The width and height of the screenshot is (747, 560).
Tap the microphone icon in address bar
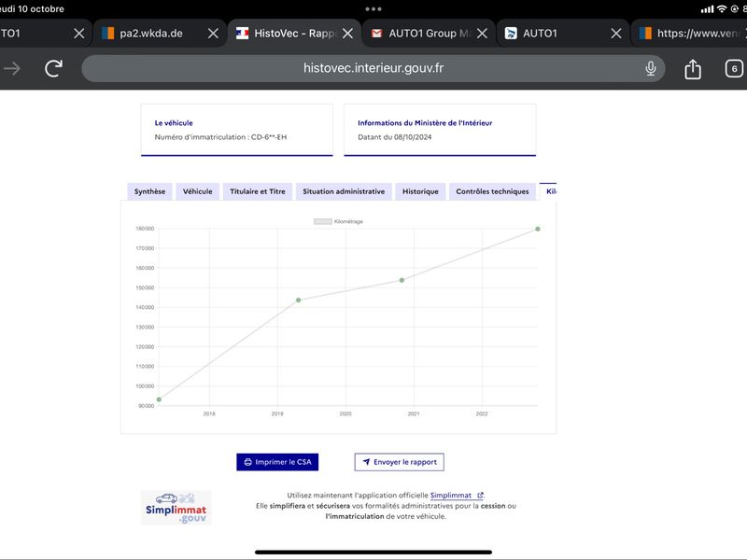(x=650, y=68)
